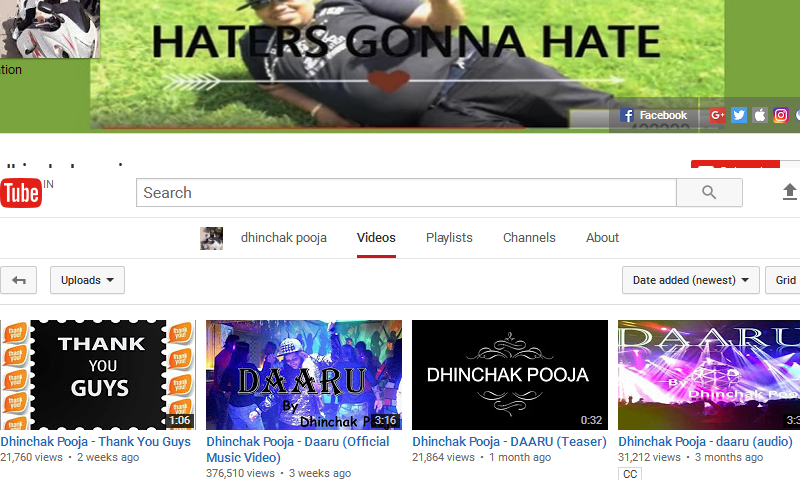Open the Date added (newest) sort dropdown
The image size is (800, 480).
click(x=690, y=280)
